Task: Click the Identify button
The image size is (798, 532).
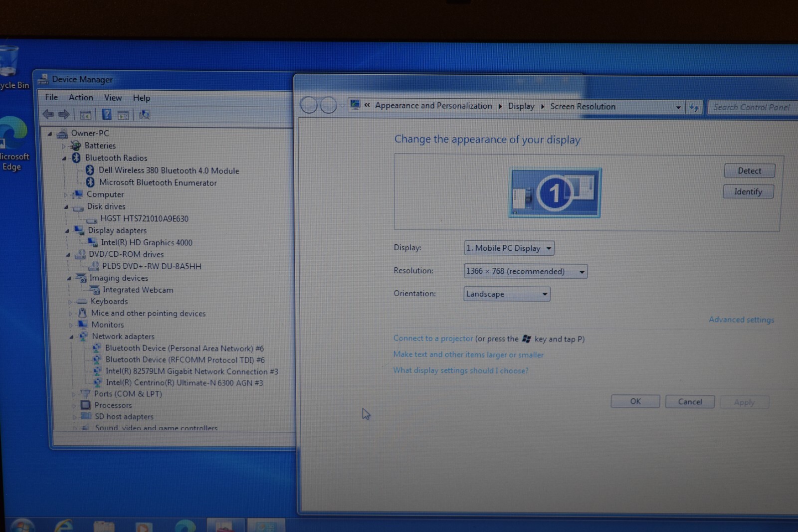Action: pyautogui.click(x=748, y=191)
